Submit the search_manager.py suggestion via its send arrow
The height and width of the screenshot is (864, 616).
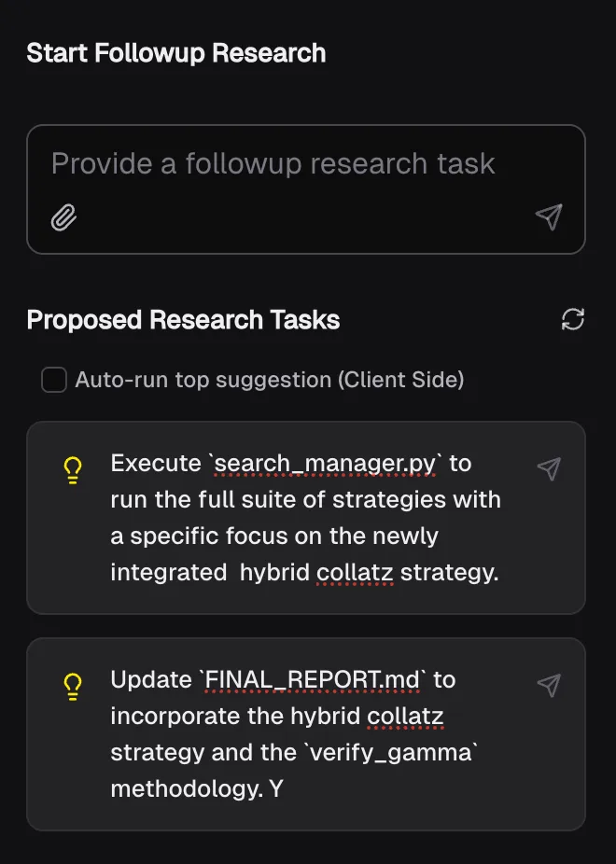click(x=549, y=469)
